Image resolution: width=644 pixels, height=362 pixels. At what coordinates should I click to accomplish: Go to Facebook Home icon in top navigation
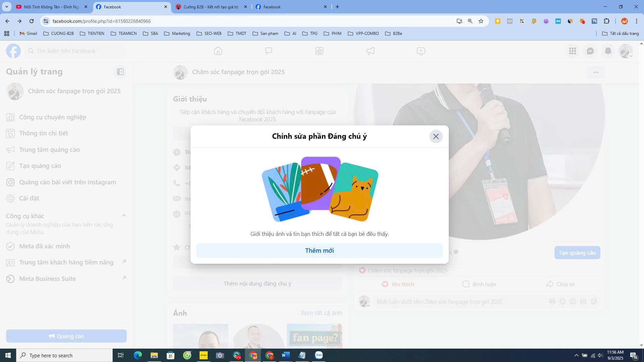218,51
